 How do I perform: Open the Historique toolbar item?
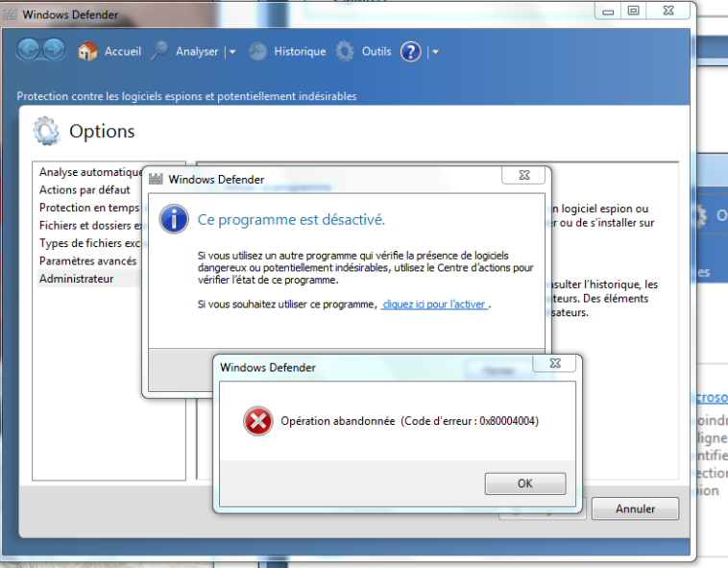click(x=300, y=51)
